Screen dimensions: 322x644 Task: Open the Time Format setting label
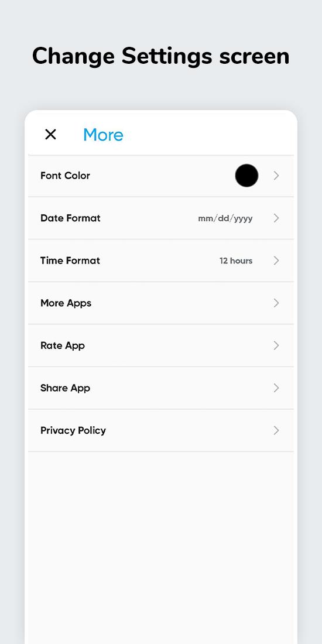tap(70, 261)
